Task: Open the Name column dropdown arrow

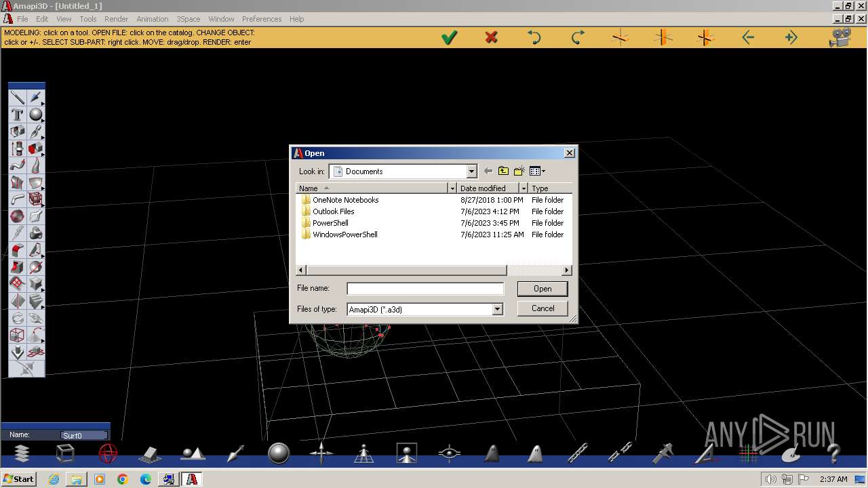Action: (452, 188)
